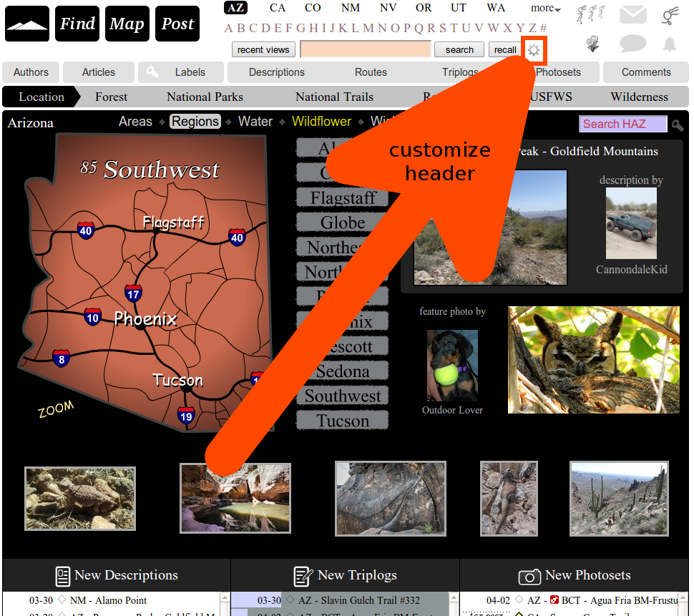Select the National Parks tab

pyautogui.click(x=205, y=97)
